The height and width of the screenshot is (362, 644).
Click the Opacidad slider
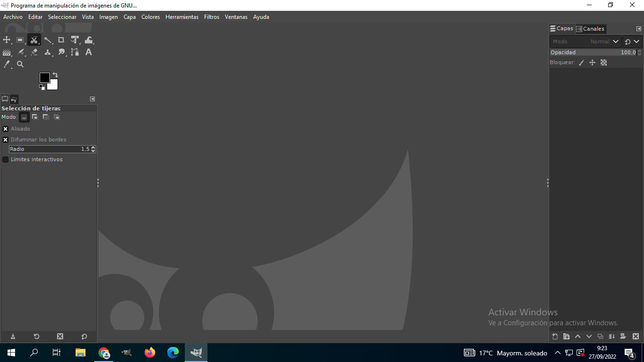593,52
